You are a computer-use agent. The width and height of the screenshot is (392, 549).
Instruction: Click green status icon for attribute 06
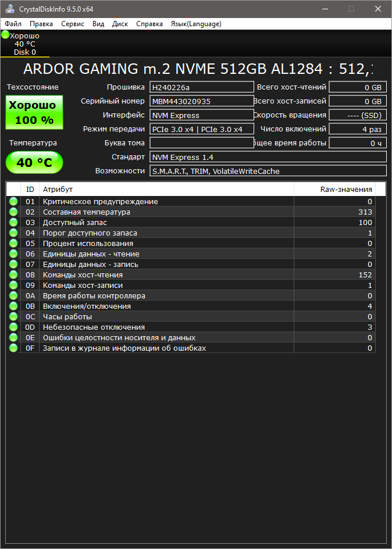(x=13, y=254)
